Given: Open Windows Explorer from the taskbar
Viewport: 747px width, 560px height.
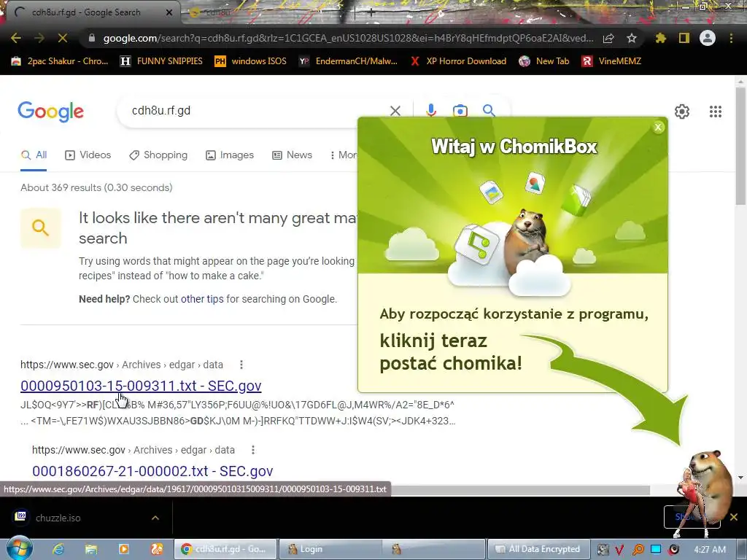Looking at the screenshot, I should [91, 549].
